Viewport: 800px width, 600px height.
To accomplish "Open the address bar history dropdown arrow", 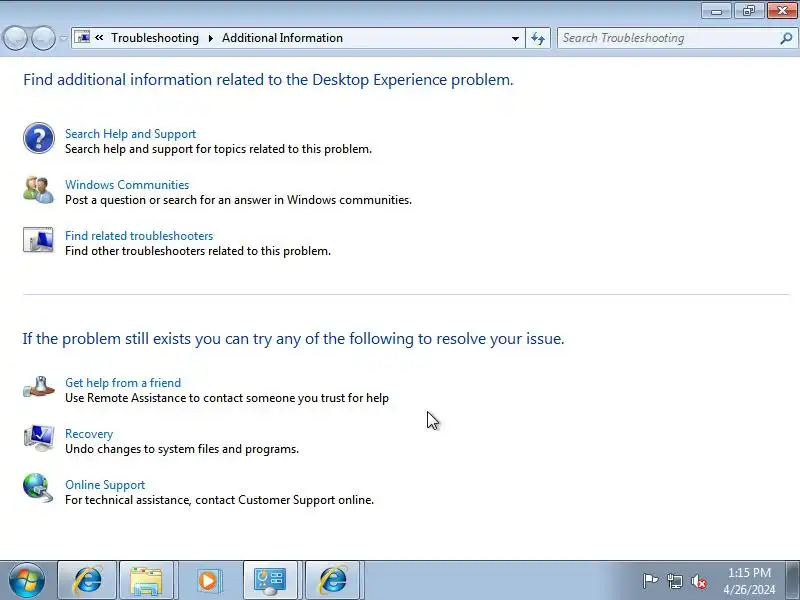I will click(x=515, y=38).
